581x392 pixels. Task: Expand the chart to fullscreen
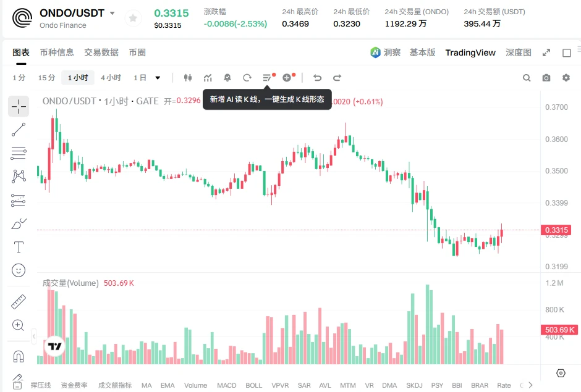tap(546, 53)
